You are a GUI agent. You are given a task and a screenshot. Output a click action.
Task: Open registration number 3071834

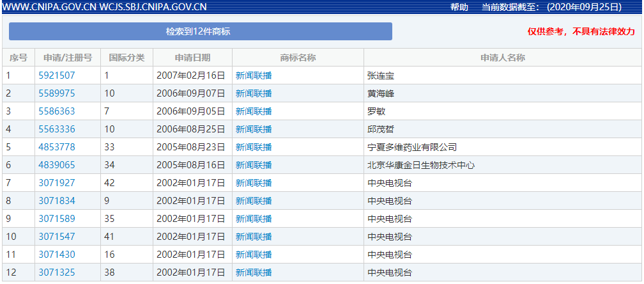pos(57,201)
